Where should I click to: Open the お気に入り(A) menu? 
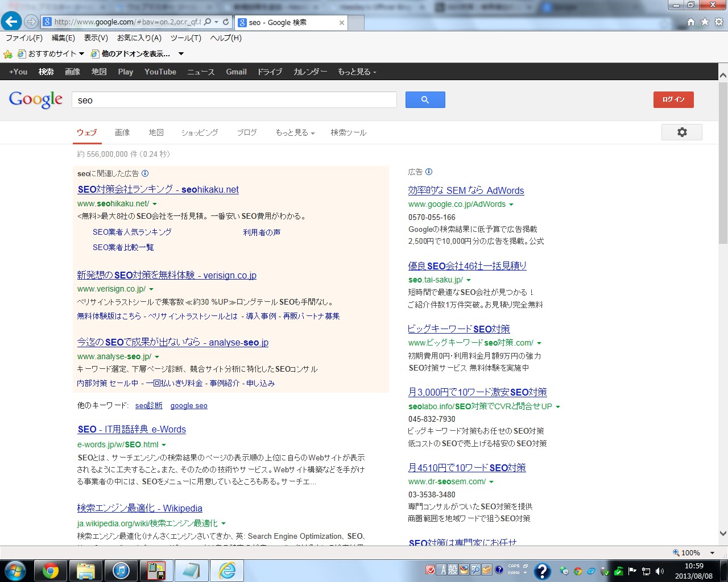tap(139, 38)
